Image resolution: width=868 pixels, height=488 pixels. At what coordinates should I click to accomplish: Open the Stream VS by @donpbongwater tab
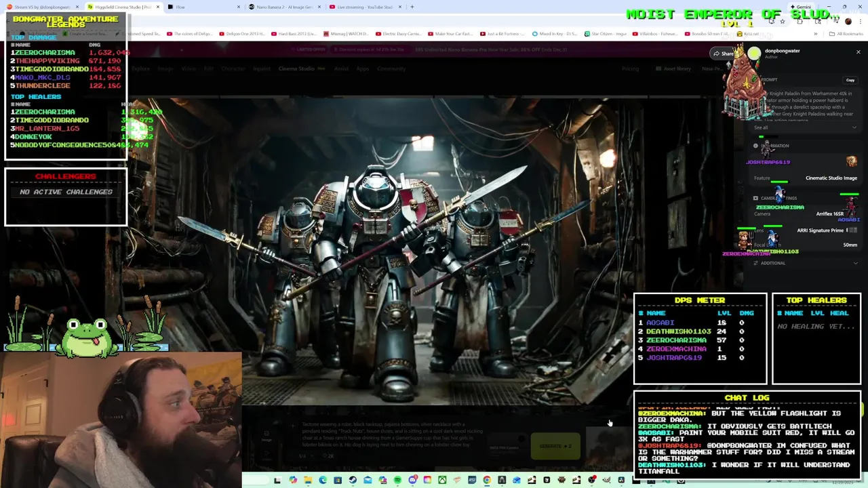(42, 7)
